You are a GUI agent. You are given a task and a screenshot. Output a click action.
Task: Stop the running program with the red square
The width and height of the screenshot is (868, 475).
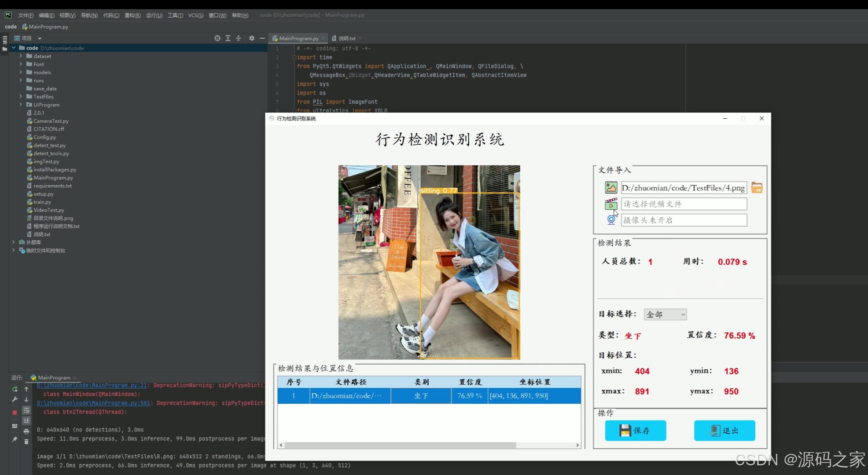pos(15,413)
